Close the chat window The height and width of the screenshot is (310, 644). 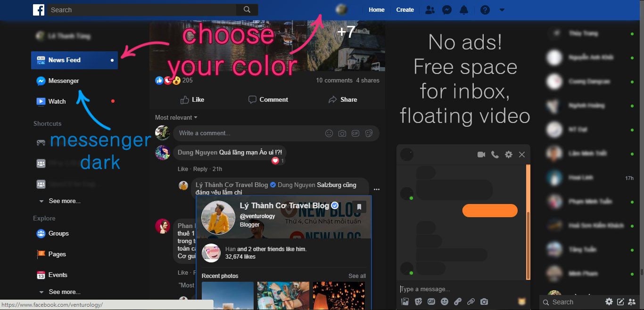point(522,155)
